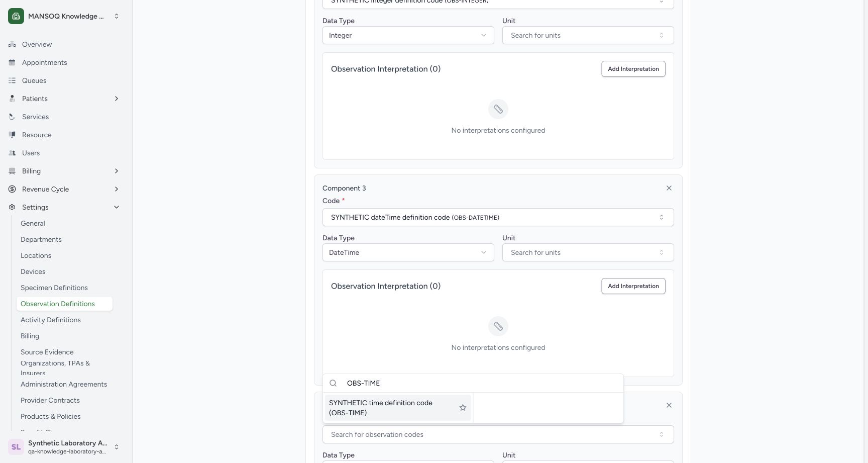Open Component 3 Code combobox OBS-DATETIME

click(498, 217)
